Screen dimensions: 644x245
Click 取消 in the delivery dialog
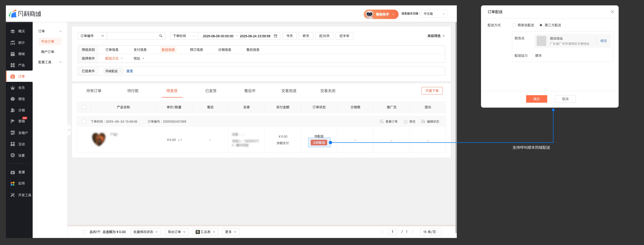pyautogui.click(x=565, y=99)
